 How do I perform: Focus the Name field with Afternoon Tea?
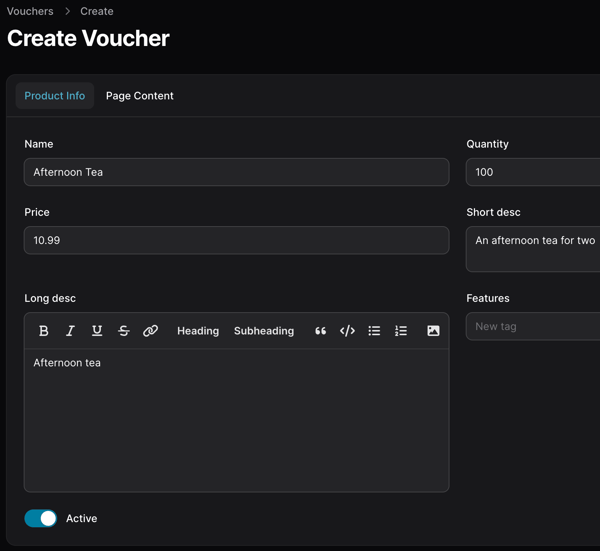[x=236, y=172]
